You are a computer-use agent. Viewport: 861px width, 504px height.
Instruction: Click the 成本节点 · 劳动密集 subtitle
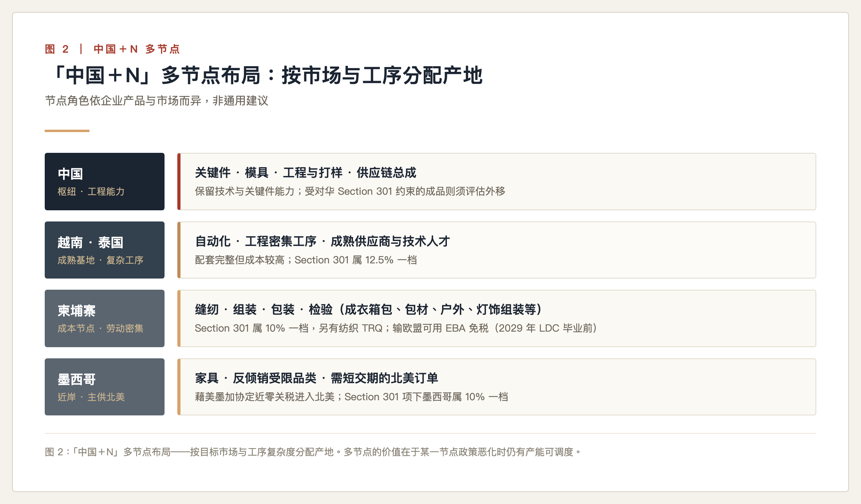click(101, 329)
